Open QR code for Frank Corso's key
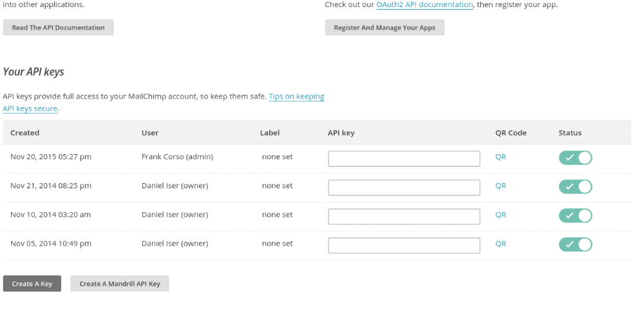Screen dimensions: 644x314 point(500,157)
